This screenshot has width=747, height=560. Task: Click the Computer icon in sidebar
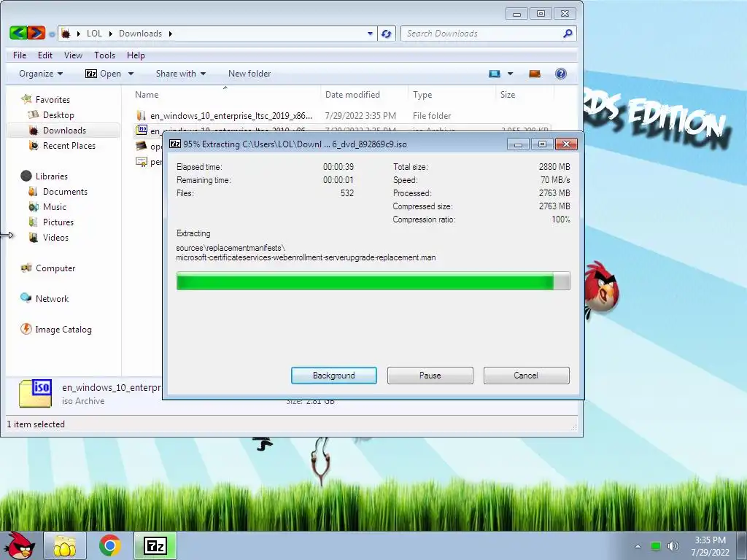click(26, 268)
